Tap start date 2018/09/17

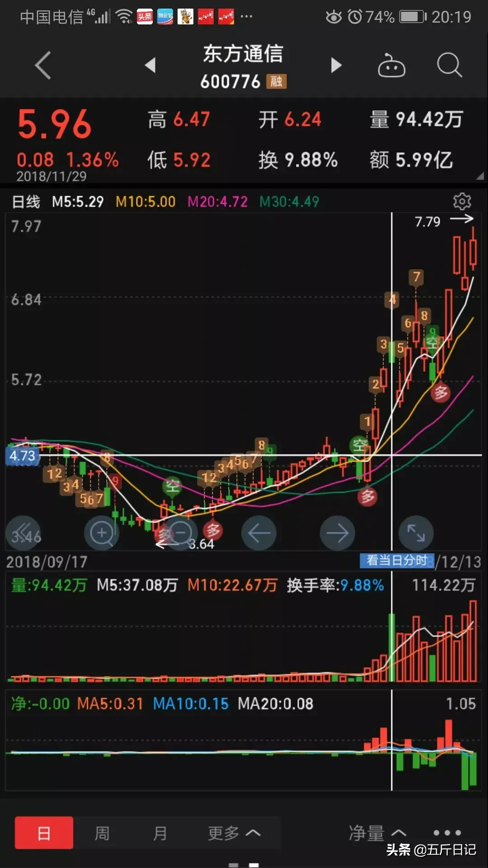(47, 562)
